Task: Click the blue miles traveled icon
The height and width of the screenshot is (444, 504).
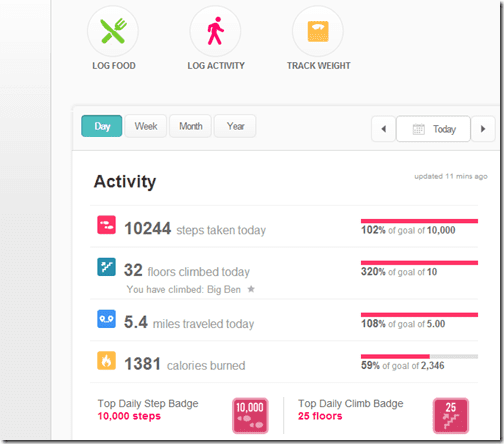Action: 106,319
